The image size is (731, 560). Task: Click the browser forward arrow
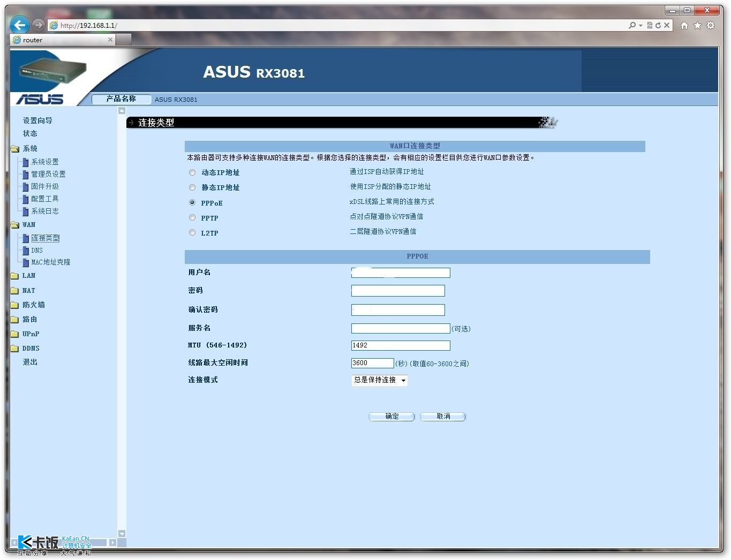pos(38,25)
